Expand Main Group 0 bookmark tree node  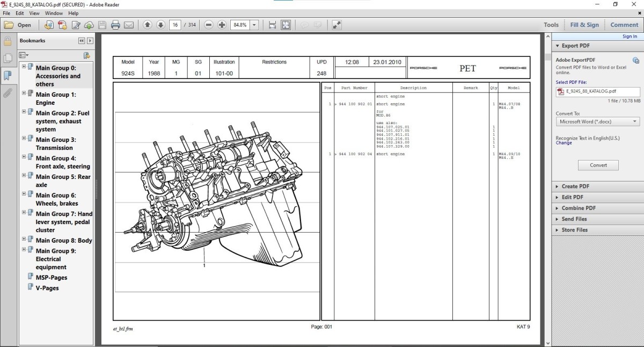(24, 68)
